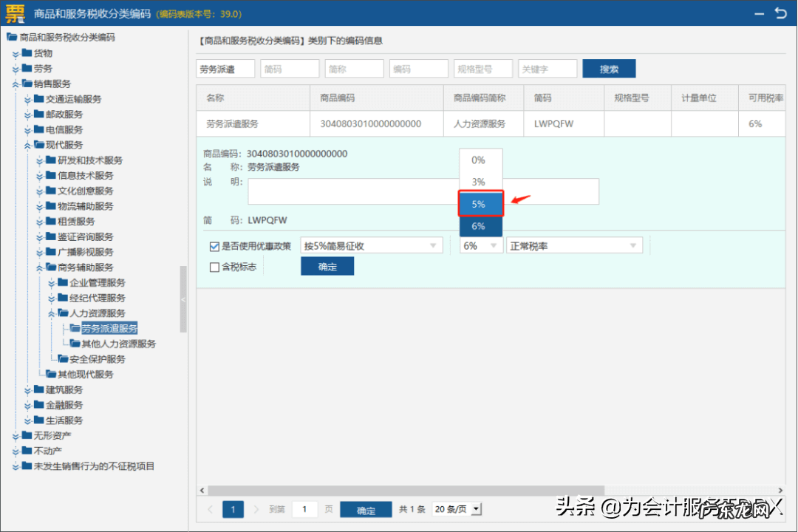Select 5% from the tax rate list
The image size is (798, 532).
coord(480,204)
